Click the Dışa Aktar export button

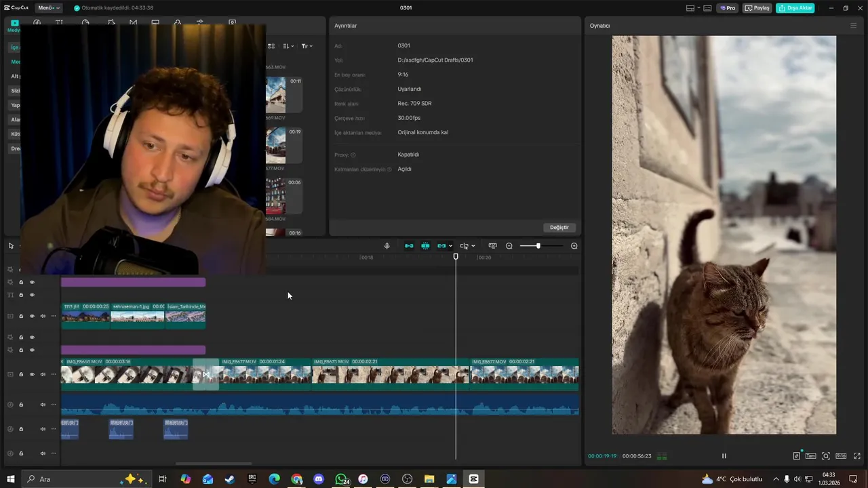(x=795, y=8)
